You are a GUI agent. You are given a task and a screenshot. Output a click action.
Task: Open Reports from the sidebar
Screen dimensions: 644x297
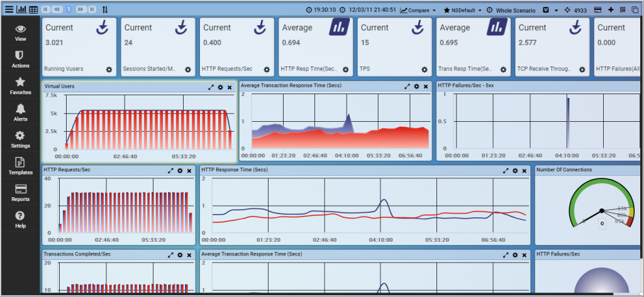pyautogui.click(x=20, y=192)
